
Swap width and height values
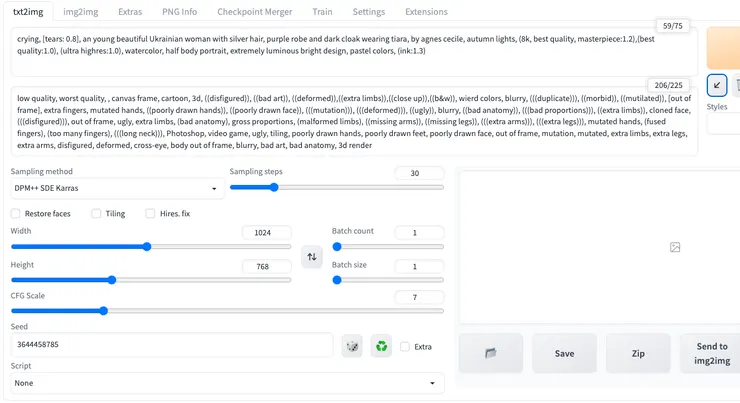[x=311, y=257]
